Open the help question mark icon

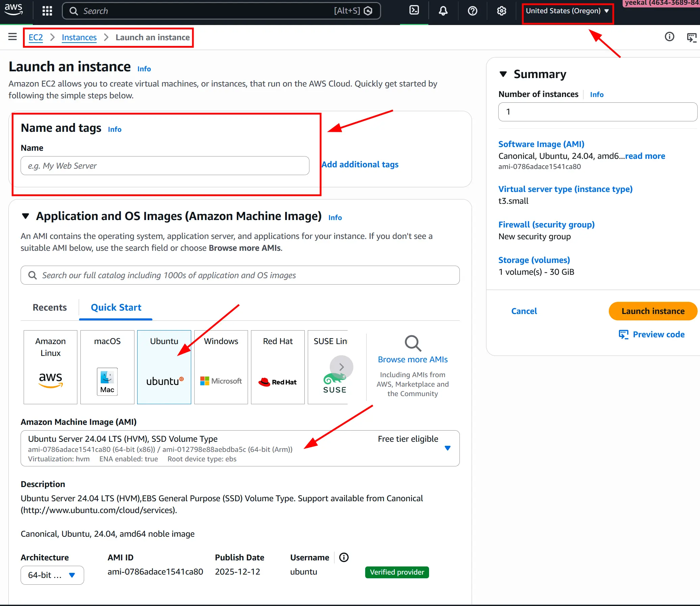pos(472,10)
